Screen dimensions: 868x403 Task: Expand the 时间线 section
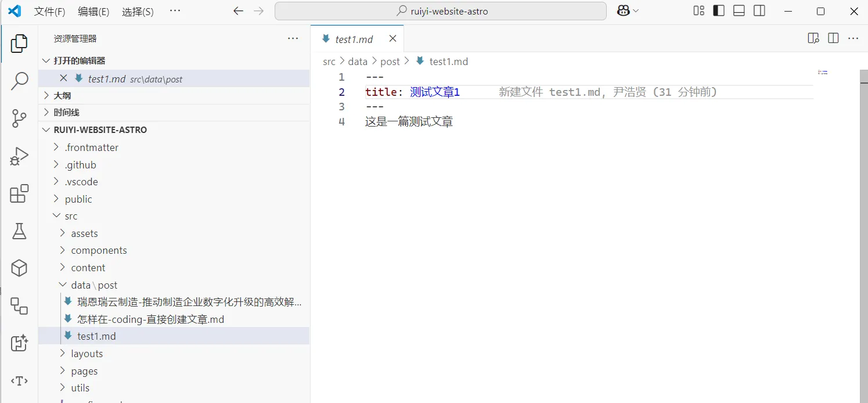[174, 113]
